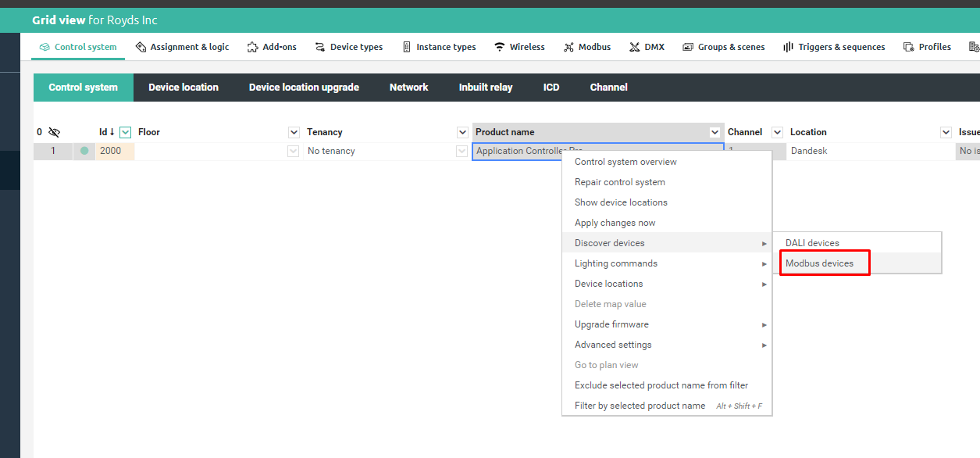Choose Repair control system menu entry
Image resolution: width=980 pixels, height=458 pixels.
point(620,182)
